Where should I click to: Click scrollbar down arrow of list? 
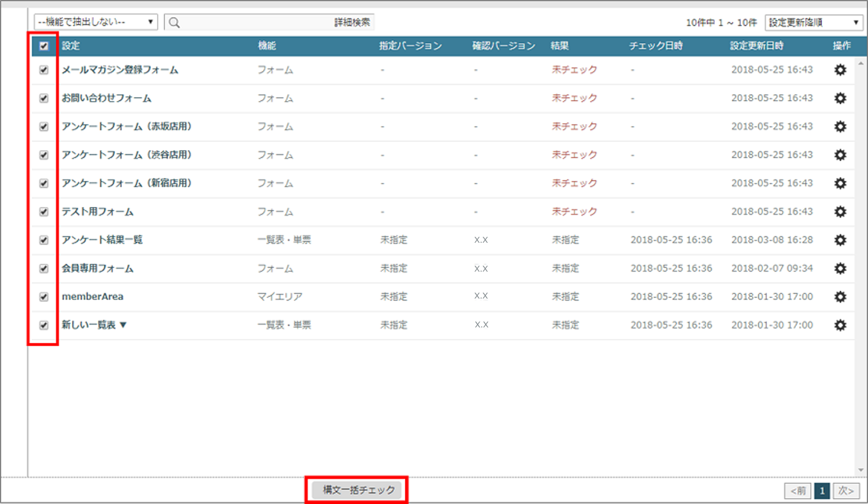[x=861, y=470]
